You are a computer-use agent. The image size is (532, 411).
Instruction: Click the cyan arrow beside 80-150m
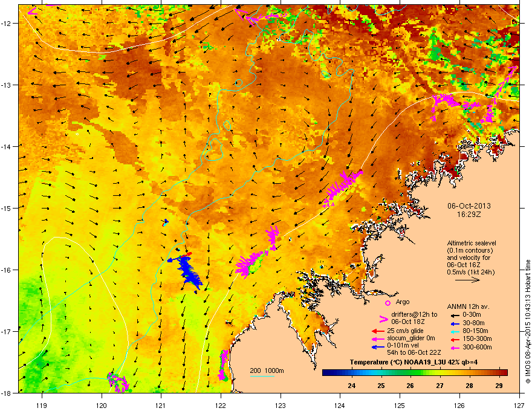tap(455, 331)
